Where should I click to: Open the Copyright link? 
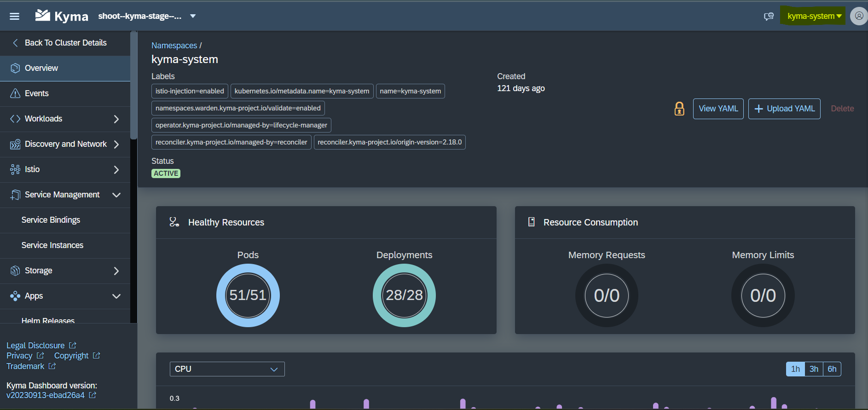[x=71, y=356]
